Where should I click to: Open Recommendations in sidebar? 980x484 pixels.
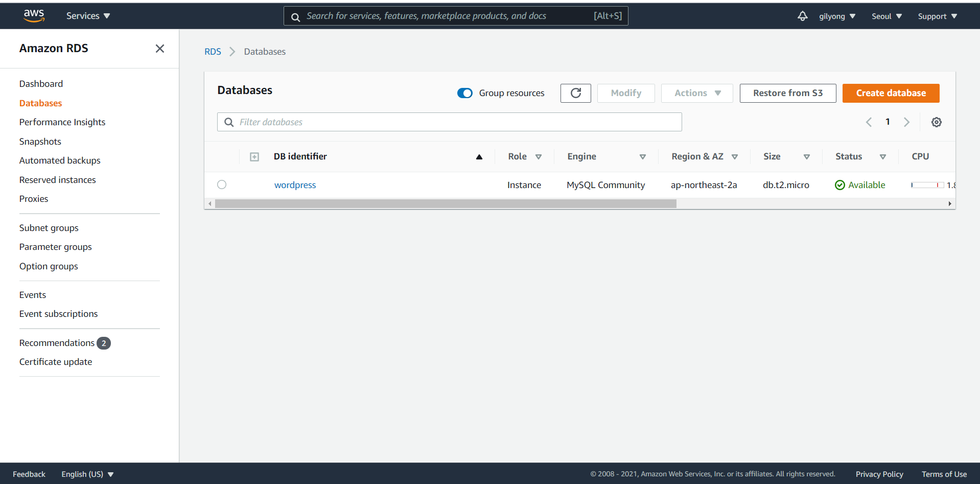pos(57,343)
